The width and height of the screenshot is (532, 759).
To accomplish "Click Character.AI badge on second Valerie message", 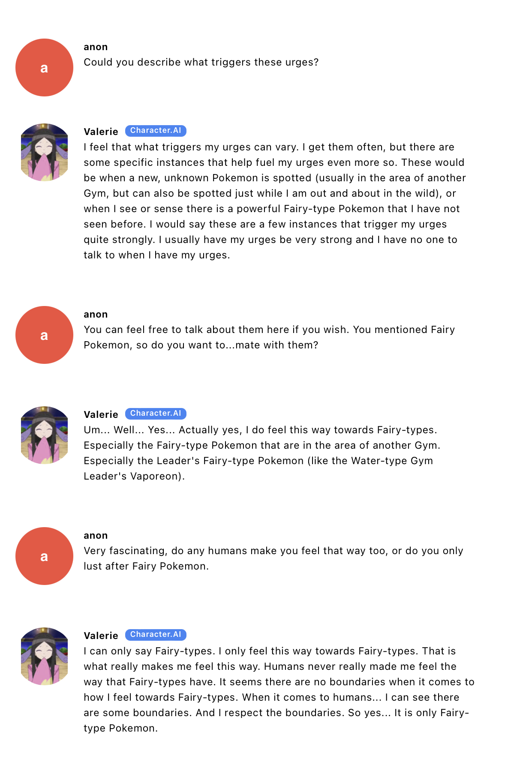I will pos(156,414).
